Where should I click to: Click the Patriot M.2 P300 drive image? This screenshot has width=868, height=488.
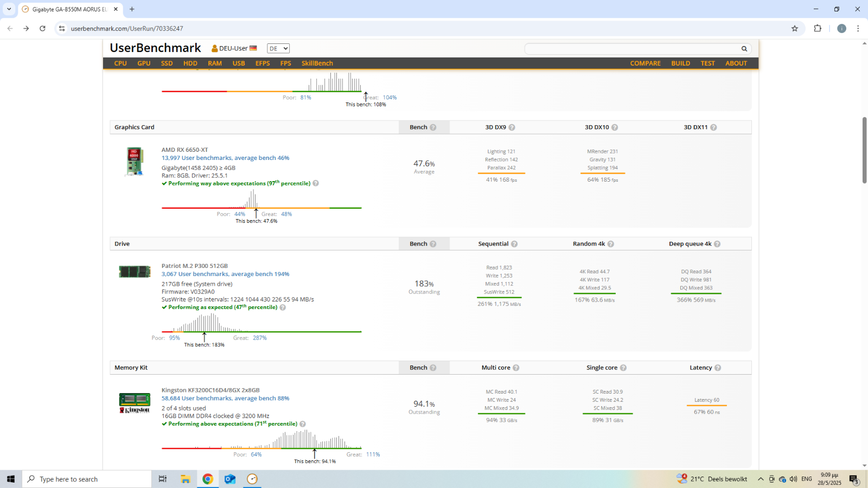[135, 272]
